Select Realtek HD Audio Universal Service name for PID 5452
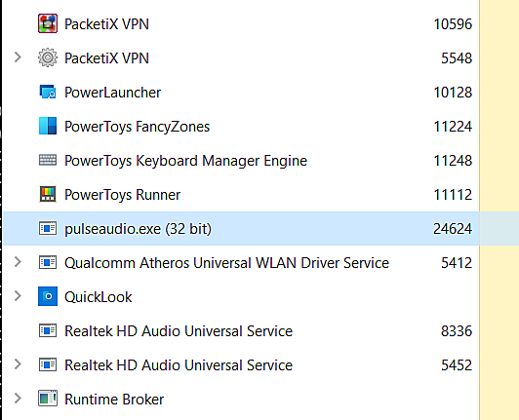519x420 pixels. pos(179,365)
